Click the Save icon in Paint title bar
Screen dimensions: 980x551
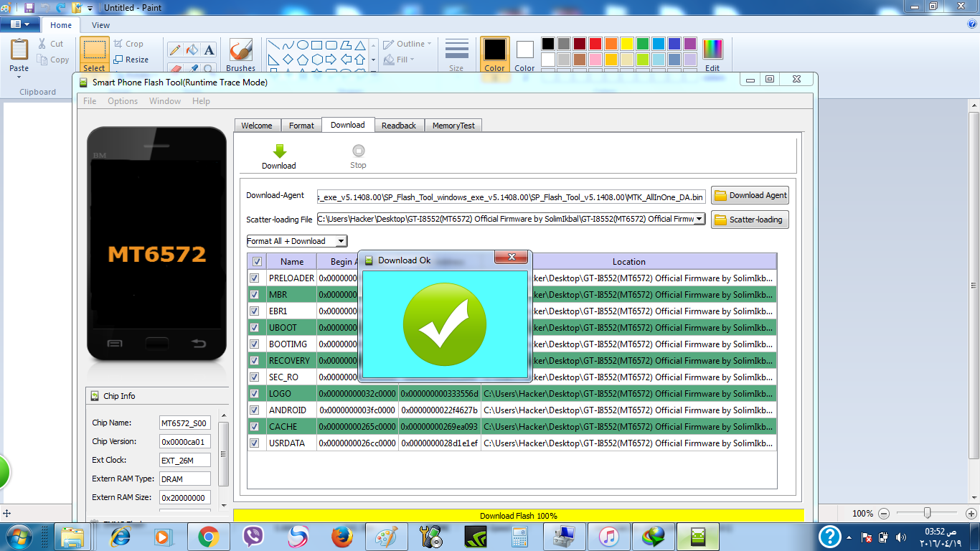[x=29, y=8]
